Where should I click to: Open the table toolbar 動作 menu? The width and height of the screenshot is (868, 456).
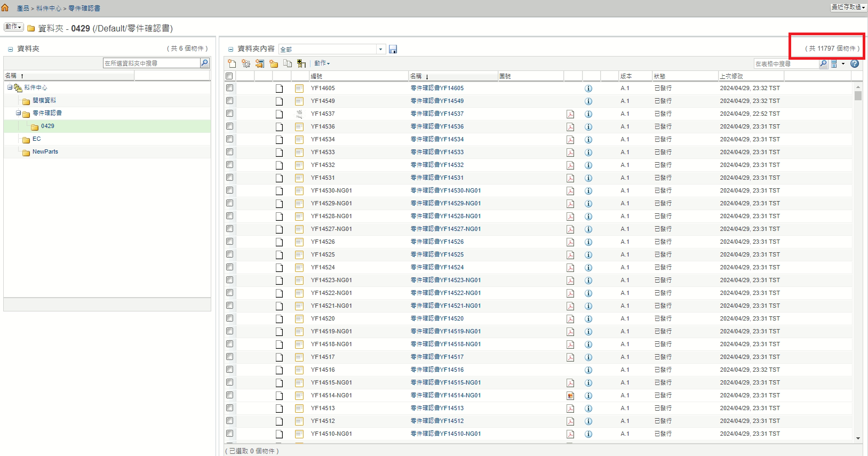point(322,63)
